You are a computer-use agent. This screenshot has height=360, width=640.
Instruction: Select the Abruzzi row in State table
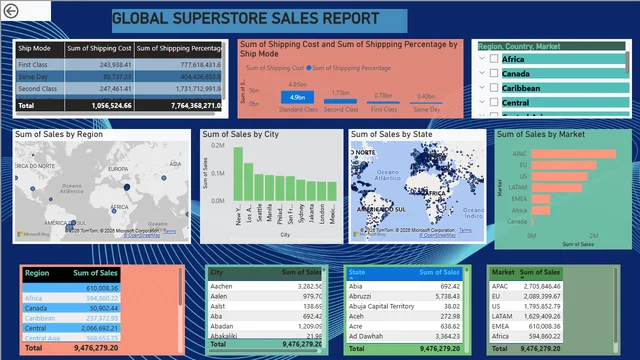[404, 296]
